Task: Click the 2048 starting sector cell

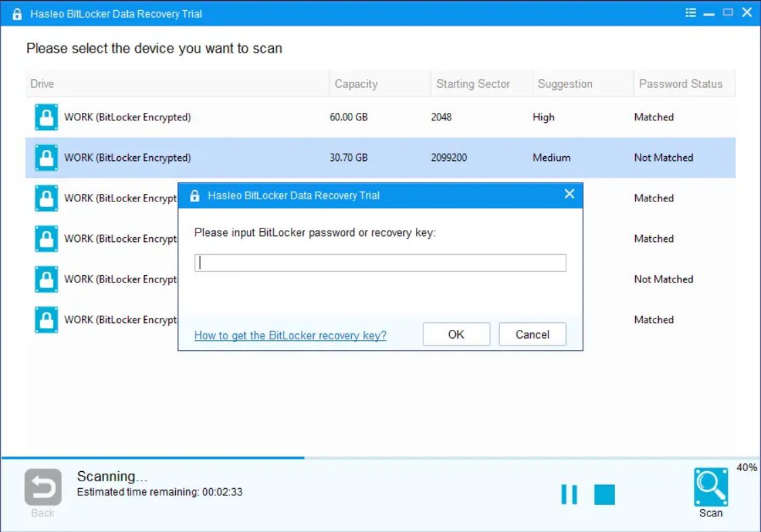Action: click(x=441, y=117)
